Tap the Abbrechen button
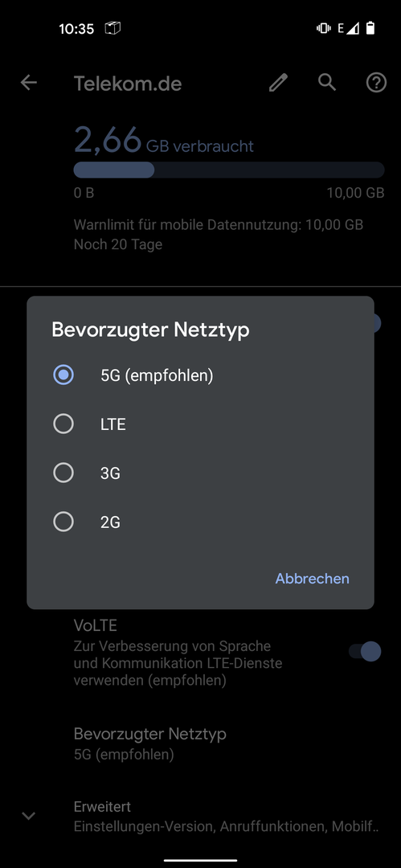Image resolution: width=401 pixels, height=868 pixels. pyautogui.click(x=313, y=579)
